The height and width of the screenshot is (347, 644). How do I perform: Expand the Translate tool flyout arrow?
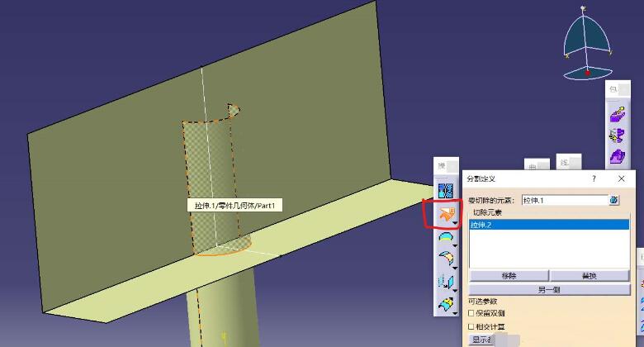pyautogui.click(x=455, y=290)
